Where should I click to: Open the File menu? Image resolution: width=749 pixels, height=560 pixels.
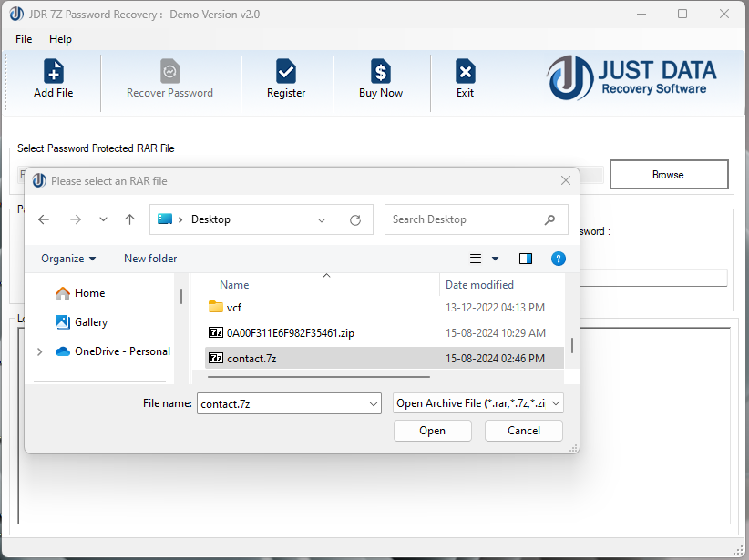coord(23,39)
